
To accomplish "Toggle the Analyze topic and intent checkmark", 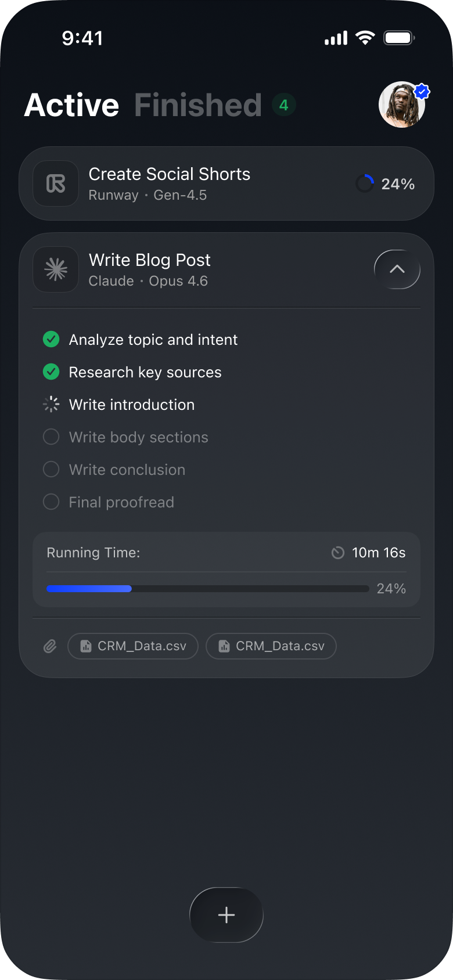I will click(x=51, y=340).
